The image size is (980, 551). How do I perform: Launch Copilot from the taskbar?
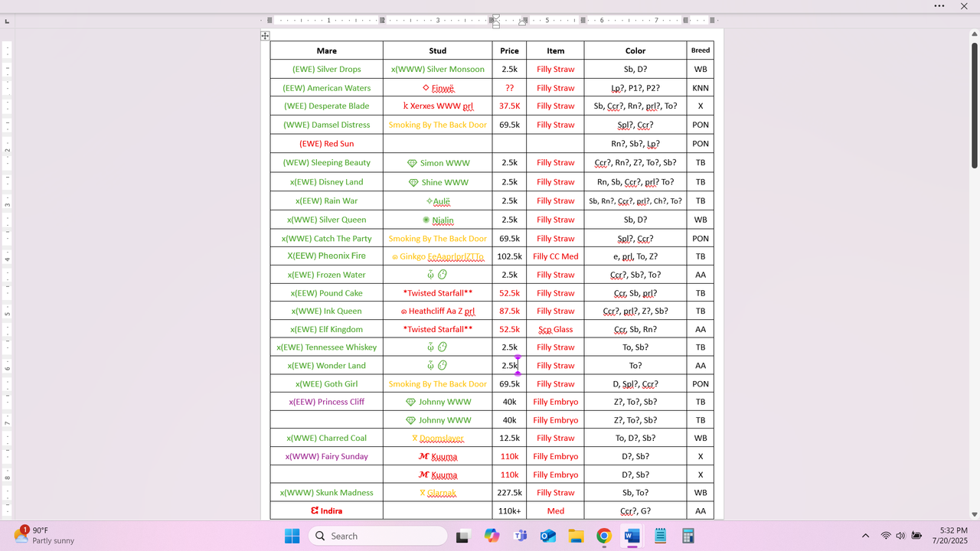click(492, 536)
